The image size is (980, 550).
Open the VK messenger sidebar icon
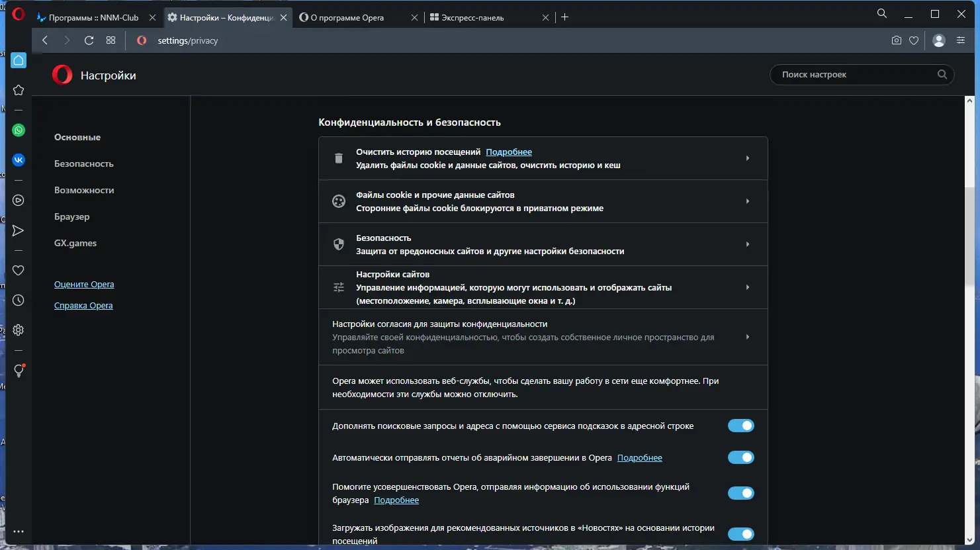click(19, 160)
